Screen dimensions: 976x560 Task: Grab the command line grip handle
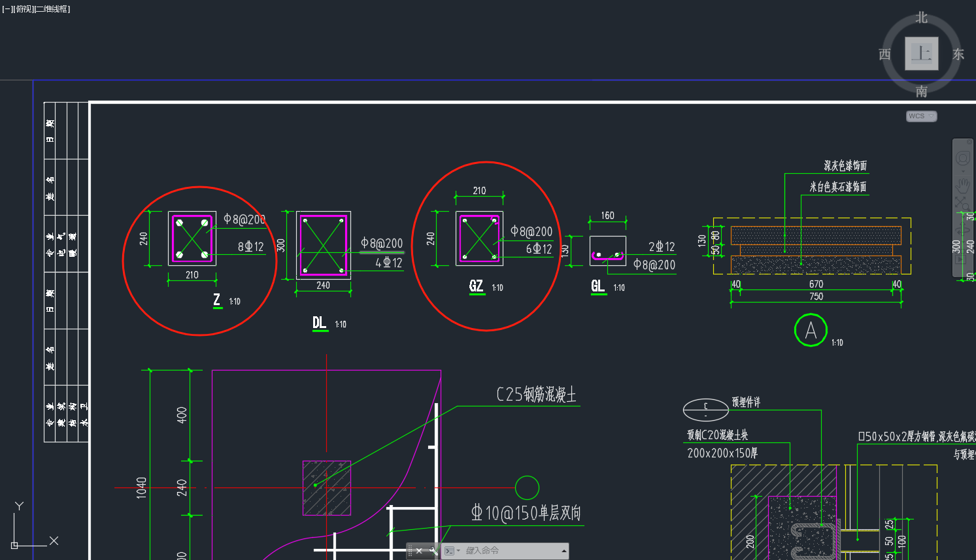(x=410, y=551)
